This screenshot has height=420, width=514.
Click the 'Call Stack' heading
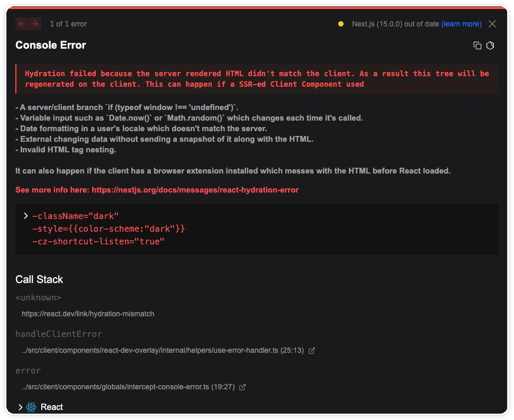pyautogui.click(x=39, y=279)
